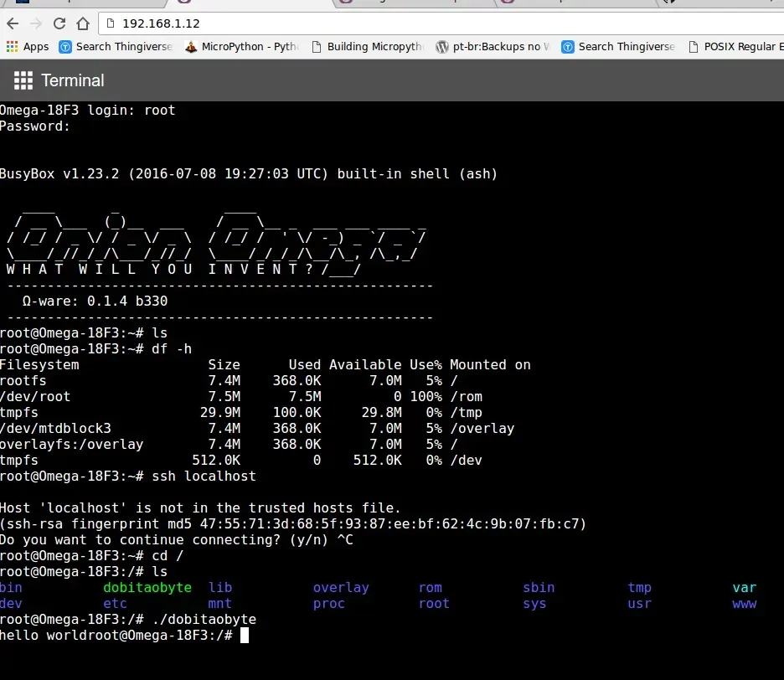Open the Apps bookmarks shortcut
Screen dimensions: 784x680
(x=28, y=47)
